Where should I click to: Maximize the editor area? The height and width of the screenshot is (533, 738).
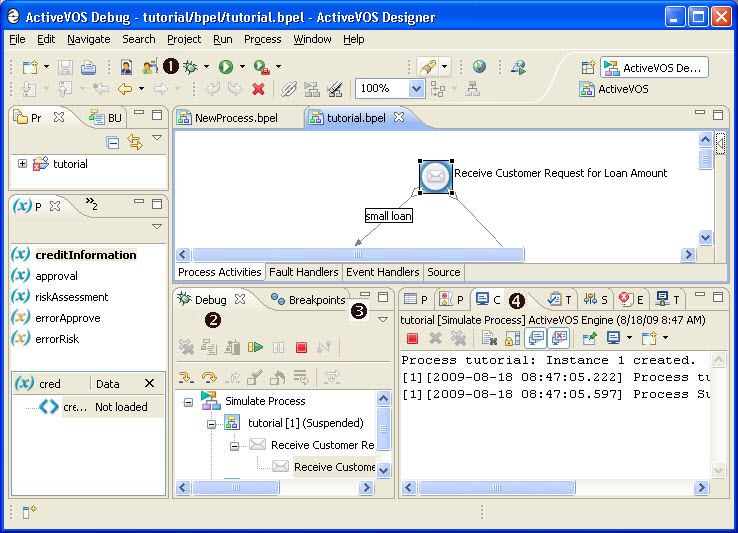pyautogui.click(x=718, y=114)
